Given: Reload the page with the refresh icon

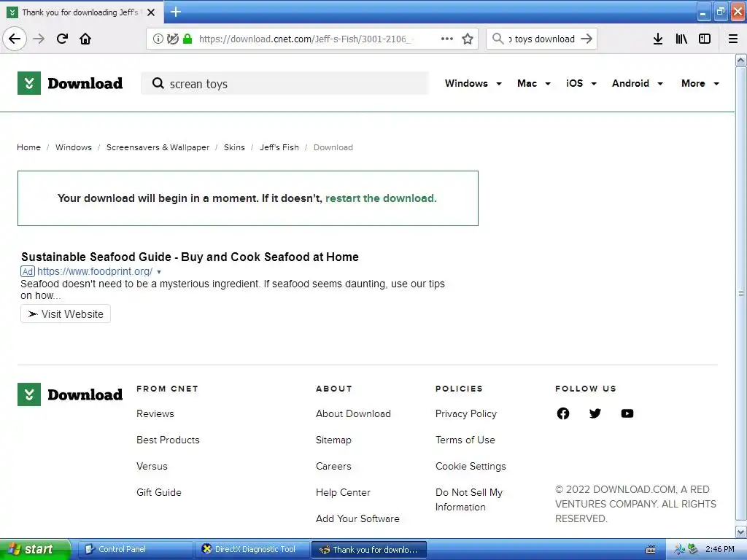Looking at the screenshot, I should (x=62, y=39).
